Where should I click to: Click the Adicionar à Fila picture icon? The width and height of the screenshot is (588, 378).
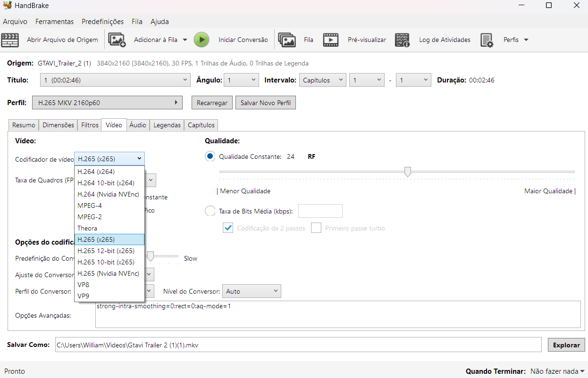[x=117, y=40]
